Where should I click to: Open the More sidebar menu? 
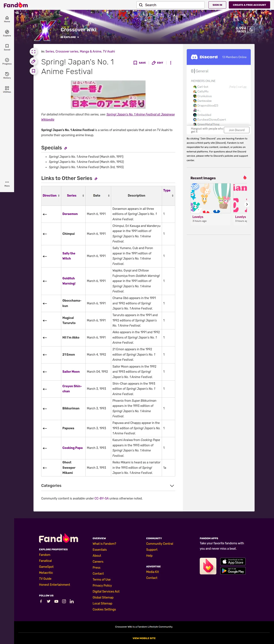click(x=7, y=184)
